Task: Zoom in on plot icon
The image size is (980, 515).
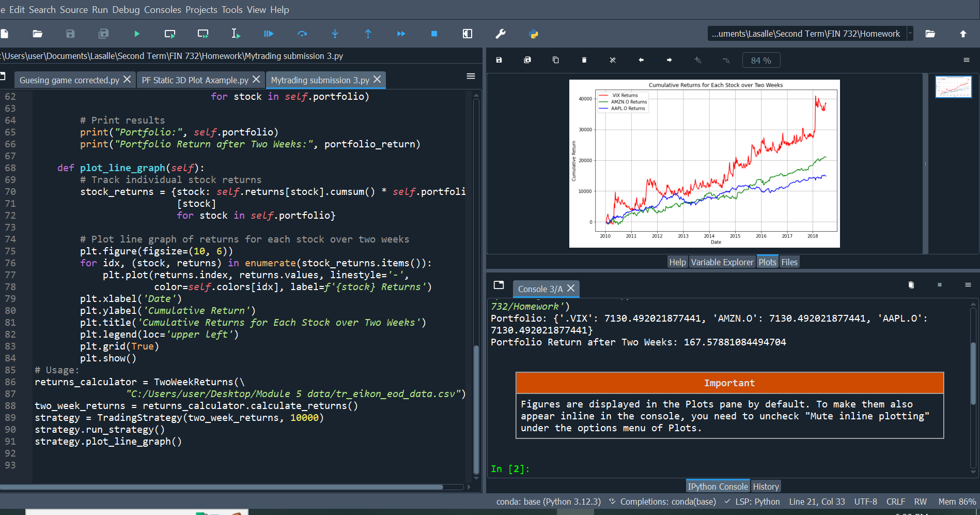Action: 698,60
